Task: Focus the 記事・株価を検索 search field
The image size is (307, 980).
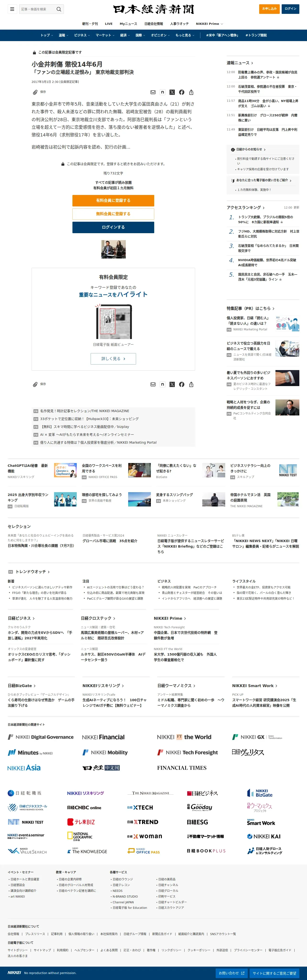Action: pos(37,9)
